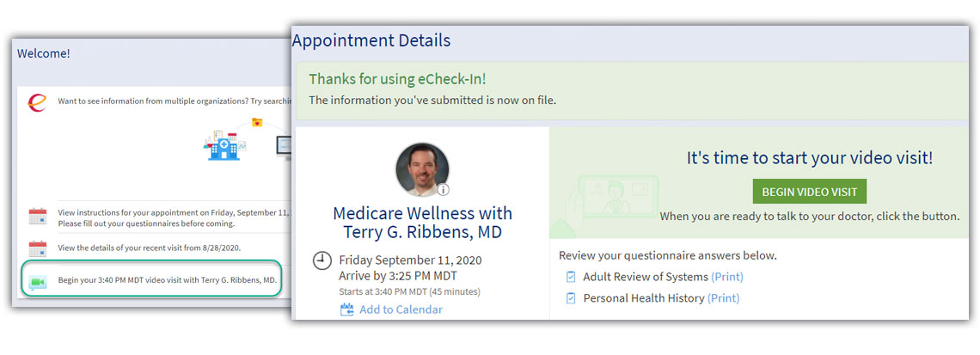The height and width of the screenshot is (355, 980).
Task: Click the red 'e' organizations logo icon
Action: click(38, 102)
